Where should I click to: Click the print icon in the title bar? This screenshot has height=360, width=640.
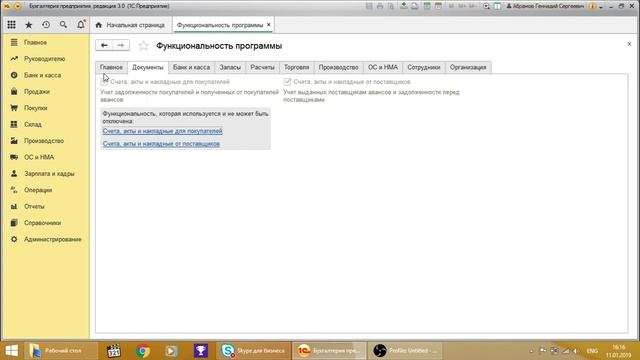[x=380, y=6]
